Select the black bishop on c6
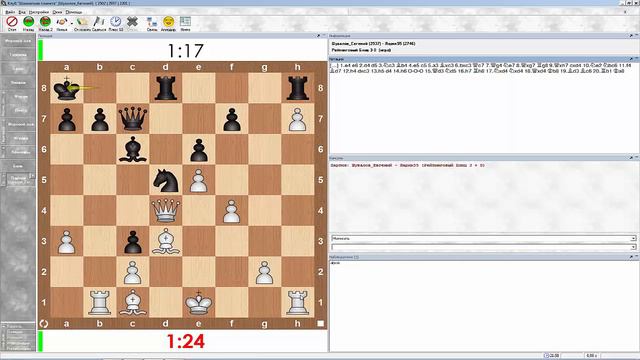The image size is (640, 360). (x=133, y=149)
